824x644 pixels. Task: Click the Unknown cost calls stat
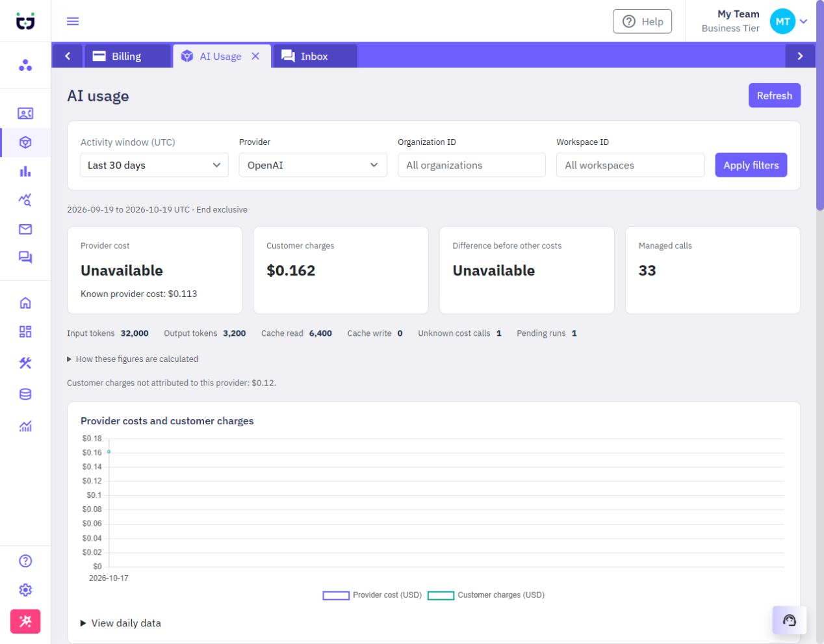[x=459, y=333]
